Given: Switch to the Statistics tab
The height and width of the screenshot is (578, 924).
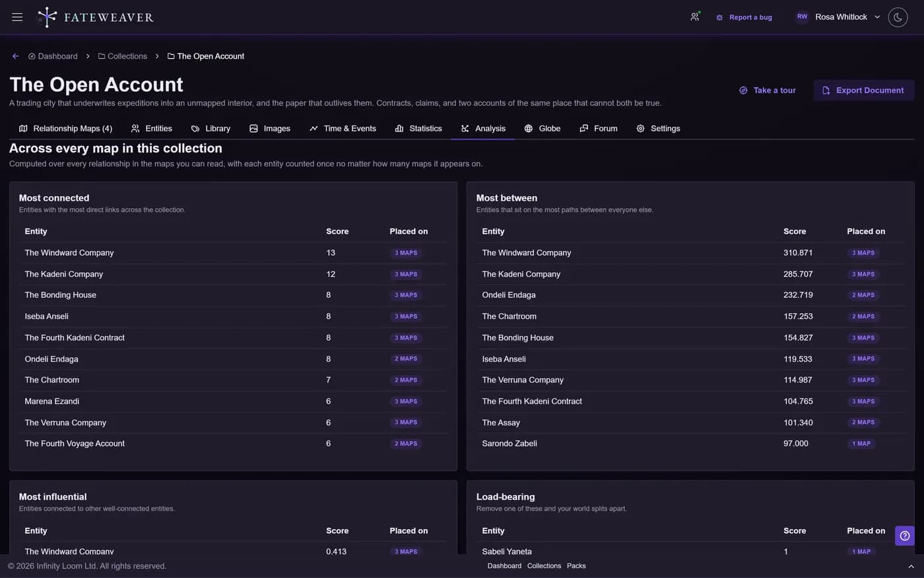Looking at the screenshot, I should tap(418, 129).
